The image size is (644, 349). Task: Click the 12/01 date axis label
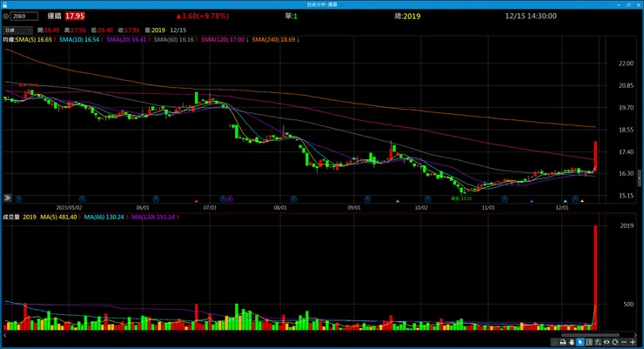562,208
